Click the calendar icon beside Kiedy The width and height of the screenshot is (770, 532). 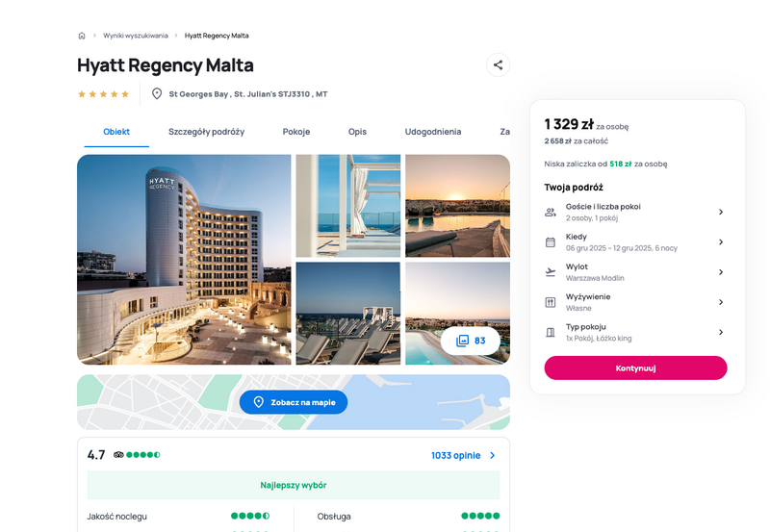pos(551,242)
